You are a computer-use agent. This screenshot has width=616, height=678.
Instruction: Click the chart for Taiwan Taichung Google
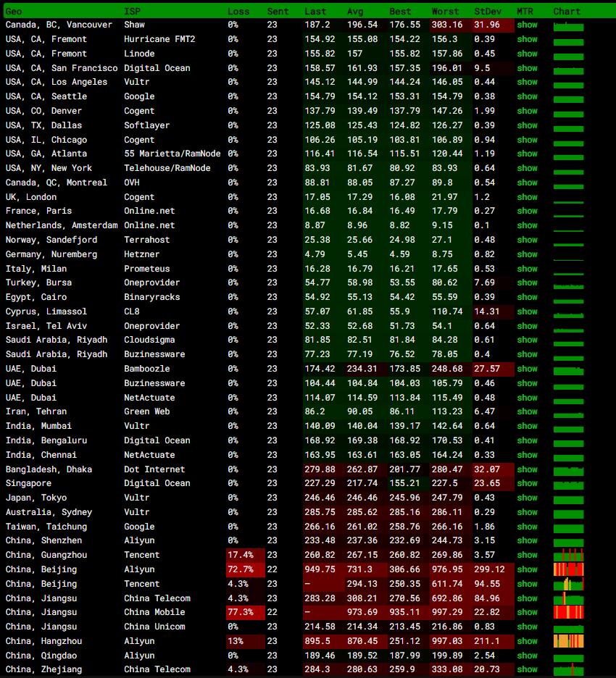tap(568, 528)
